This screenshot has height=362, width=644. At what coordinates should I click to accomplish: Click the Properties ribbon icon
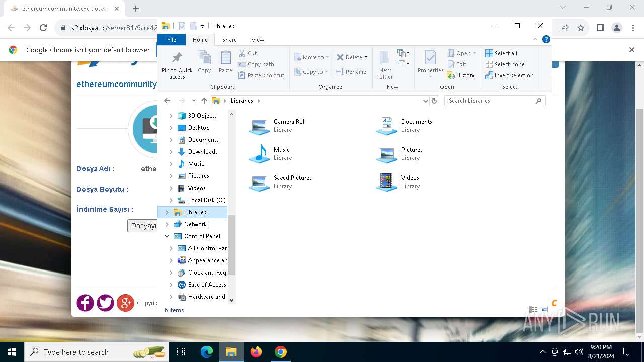(x=430, y=58)
